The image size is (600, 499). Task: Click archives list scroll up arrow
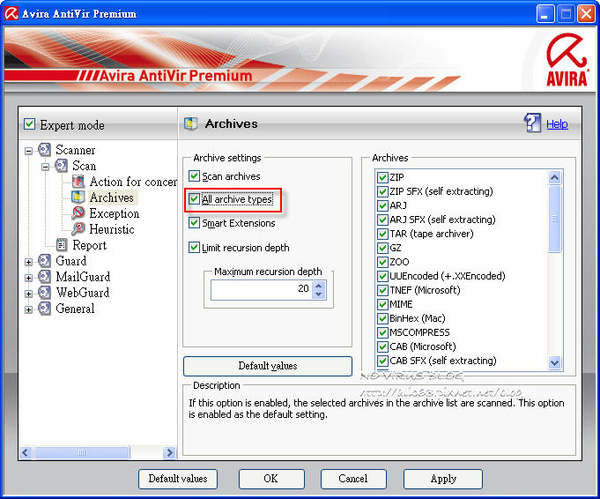tap(554, 177)
